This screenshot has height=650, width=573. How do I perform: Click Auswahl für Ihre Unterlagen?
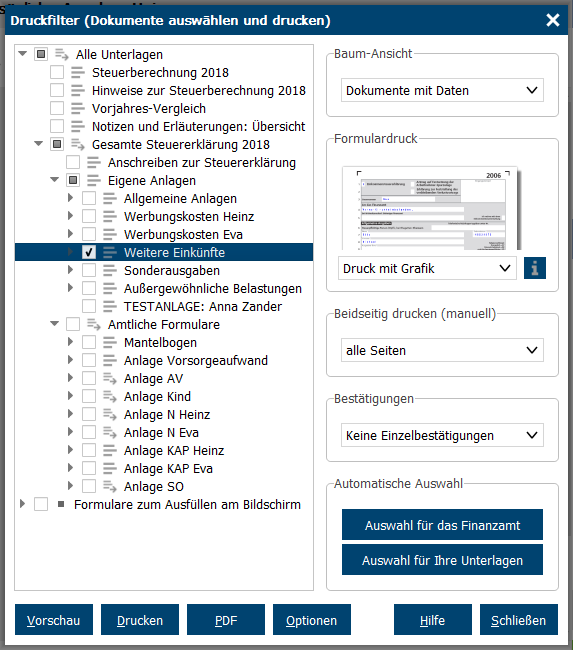click(x=442, y=560)
